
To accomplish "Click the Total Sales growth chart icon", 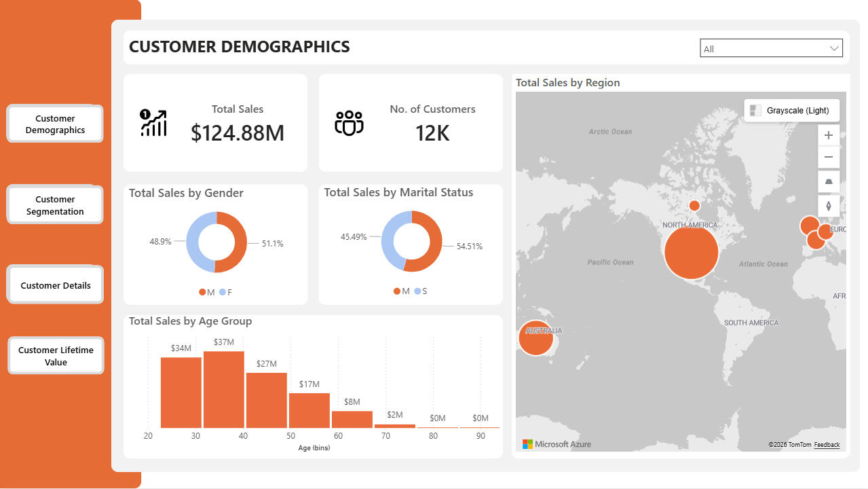I will tap(153, 123).
